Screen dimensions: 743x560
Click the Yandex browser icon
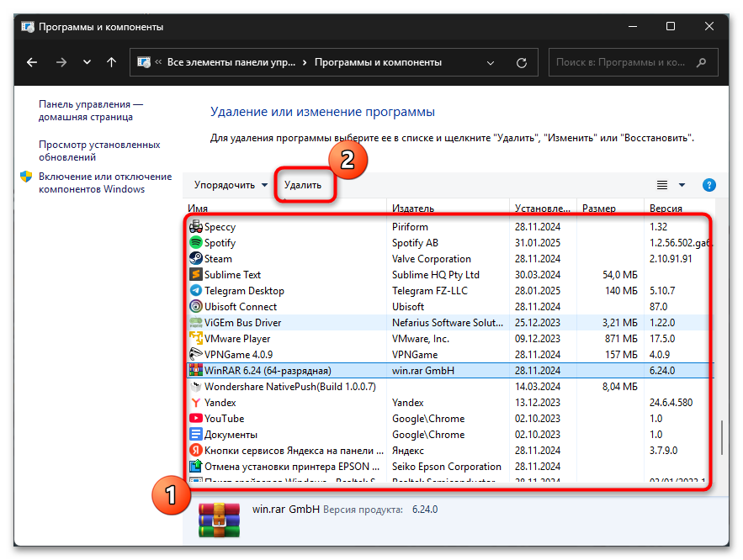point(195,403)
